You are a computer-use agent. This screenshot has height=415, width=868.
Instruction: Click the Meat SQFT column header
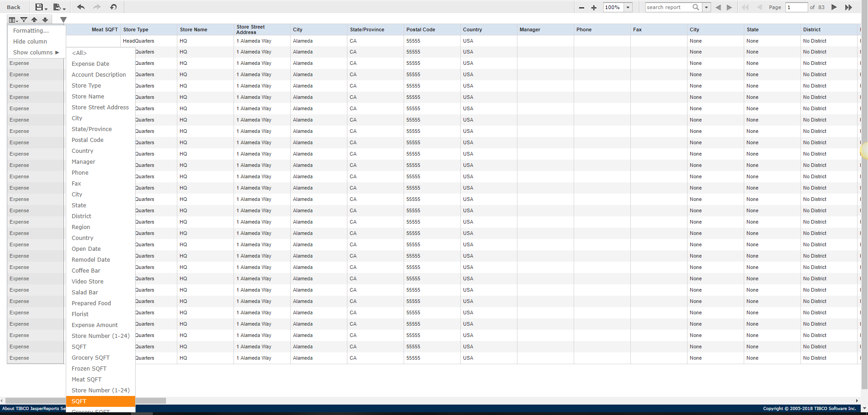(93, 29)
